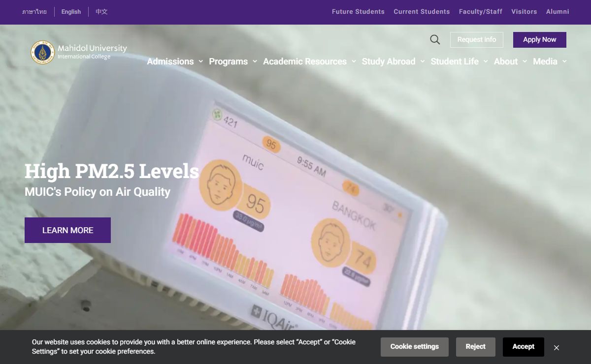Expand the Programs menu chevron

[255, 61]
